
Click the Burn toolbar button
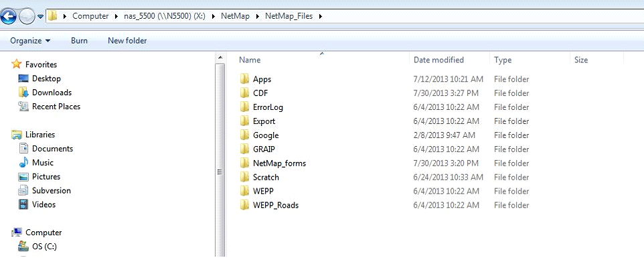click(x=79, y=41)
